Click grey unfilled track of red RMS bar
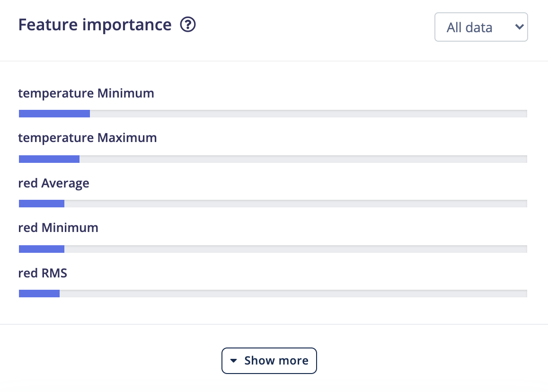Image resolution: width=548 pixels, height=392 pixels. (293, 294)
